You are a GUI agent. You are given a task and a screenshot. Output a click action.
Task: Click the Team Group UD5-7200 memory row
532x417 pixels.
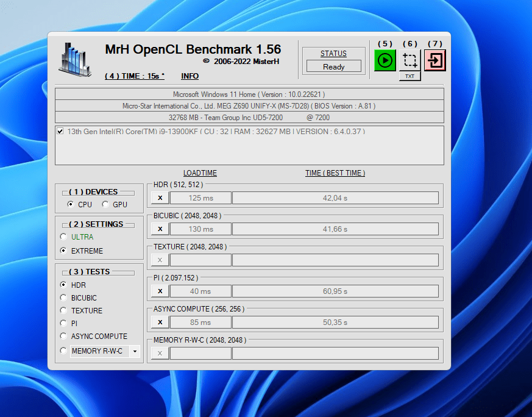(x=249, y=117)
